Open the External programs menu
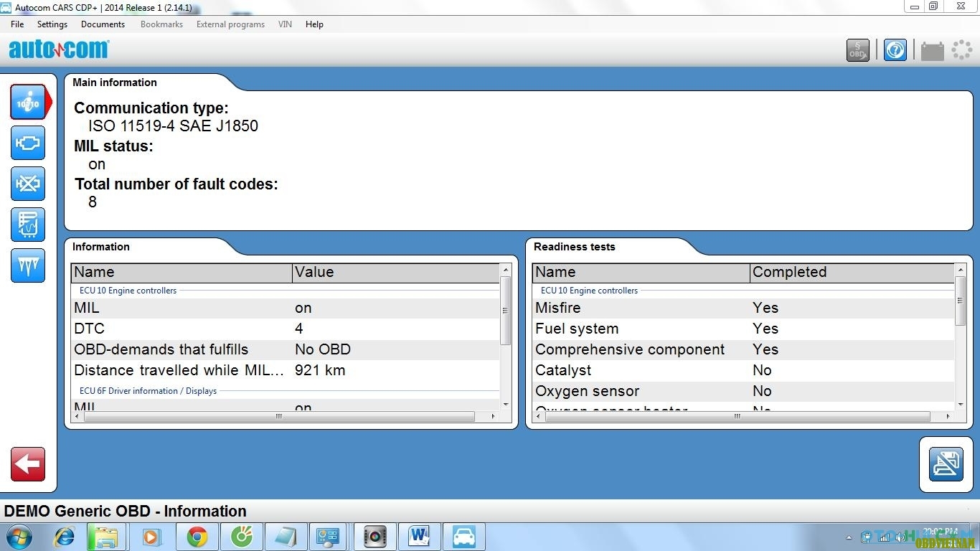This screenshot has height=551, width=980. click(x=230, y=24)
